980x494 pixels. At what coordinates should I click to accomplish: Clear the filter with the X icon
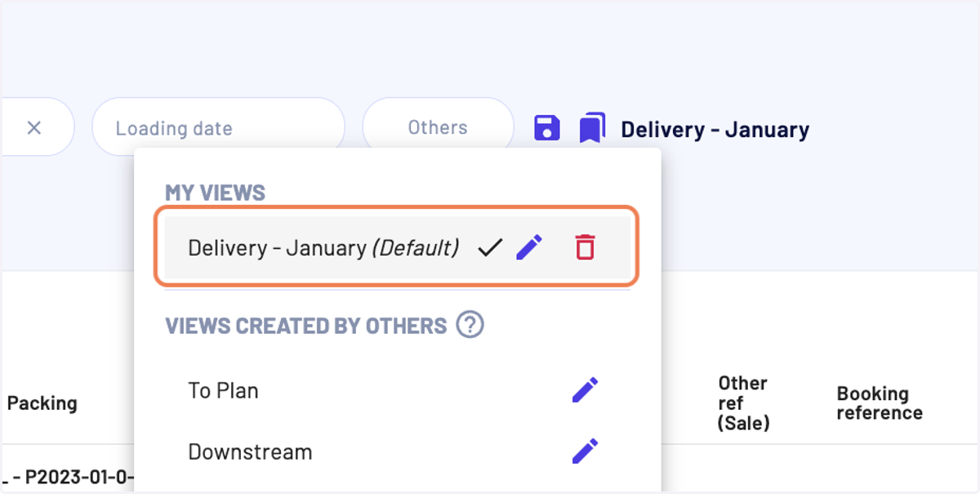(33, 127)
